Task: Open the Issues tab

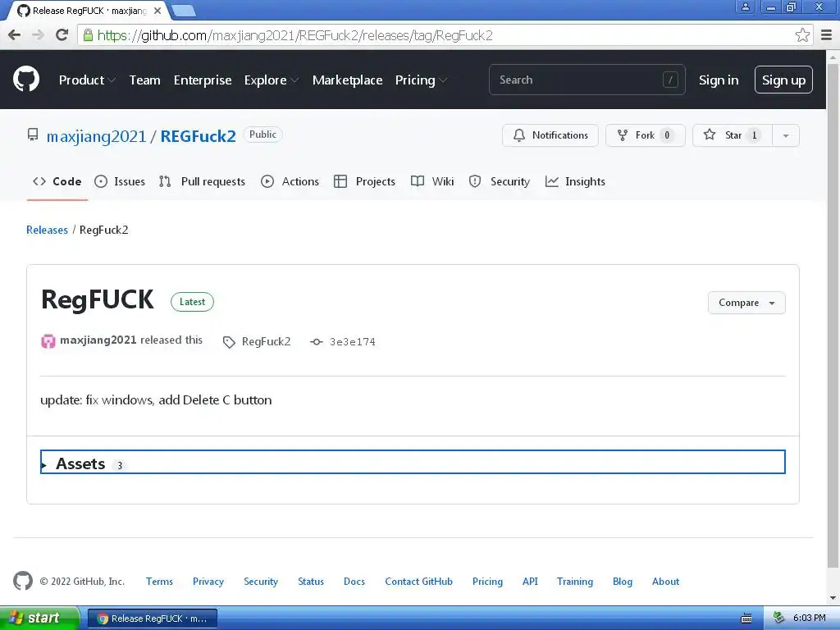Action: 120,181
